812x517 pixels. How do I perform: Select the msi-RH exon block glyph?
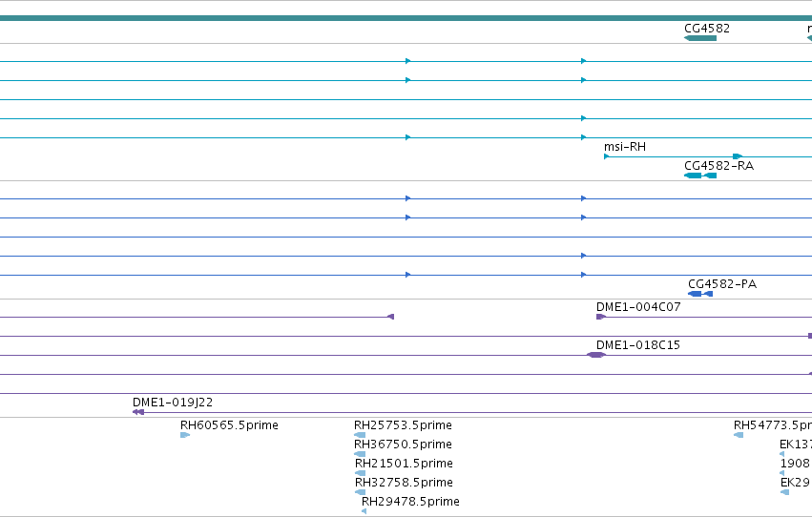pos(738,156)
